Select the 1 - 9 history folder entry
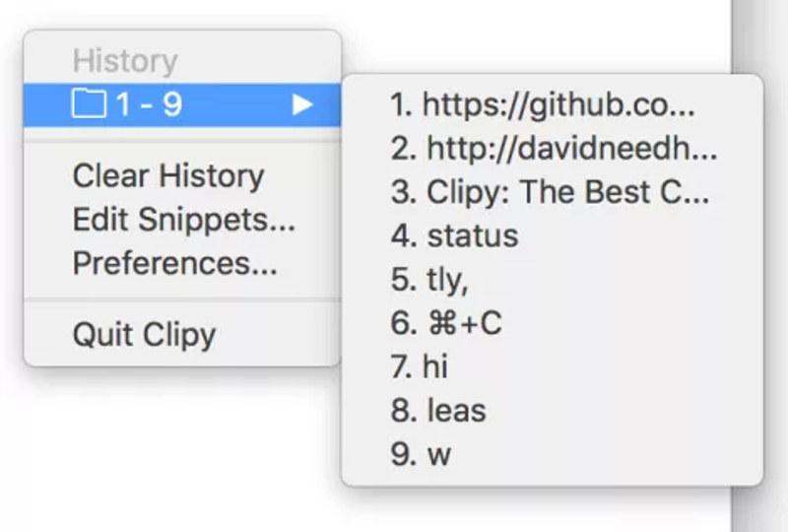The height and width of the screenshot is (532, 788). coord(182,104)
